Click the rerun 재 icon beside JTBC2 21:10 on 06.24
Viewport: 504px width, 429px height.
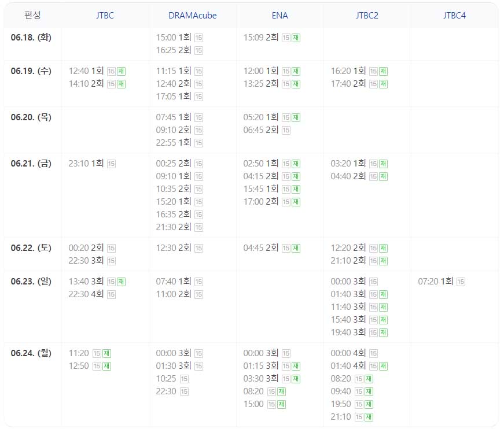tap(369, 417)
